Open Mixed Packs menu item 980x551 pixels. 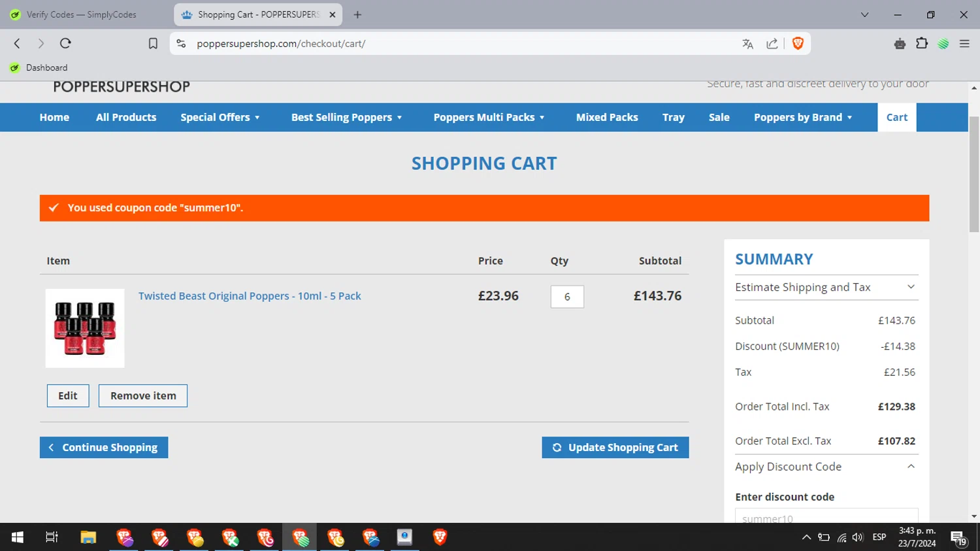click(607, 118)
